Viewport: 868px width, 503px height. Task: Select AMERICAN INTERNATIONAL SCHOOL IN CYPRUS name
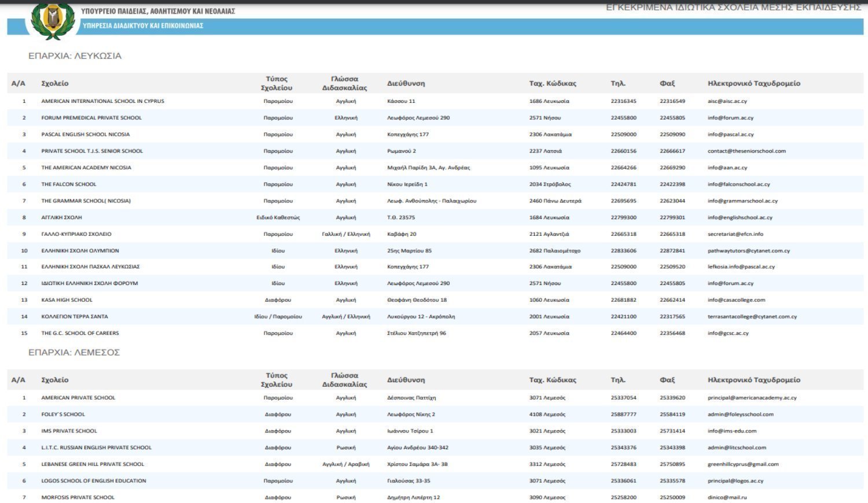coord(102,101)
